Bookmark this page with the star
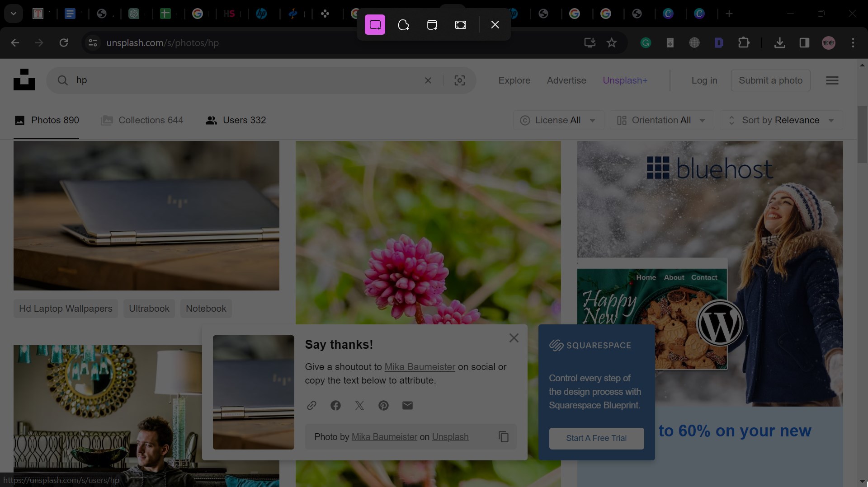This screenshot has height=487, width=868. 612,43
